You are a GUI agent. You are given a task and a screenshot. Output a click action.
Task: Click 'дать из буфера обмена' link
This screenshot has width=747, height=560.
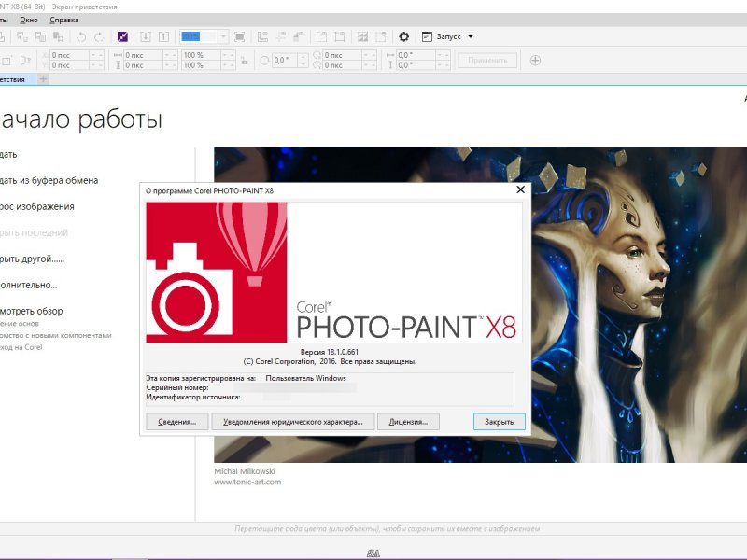click(x=49, y=180)
